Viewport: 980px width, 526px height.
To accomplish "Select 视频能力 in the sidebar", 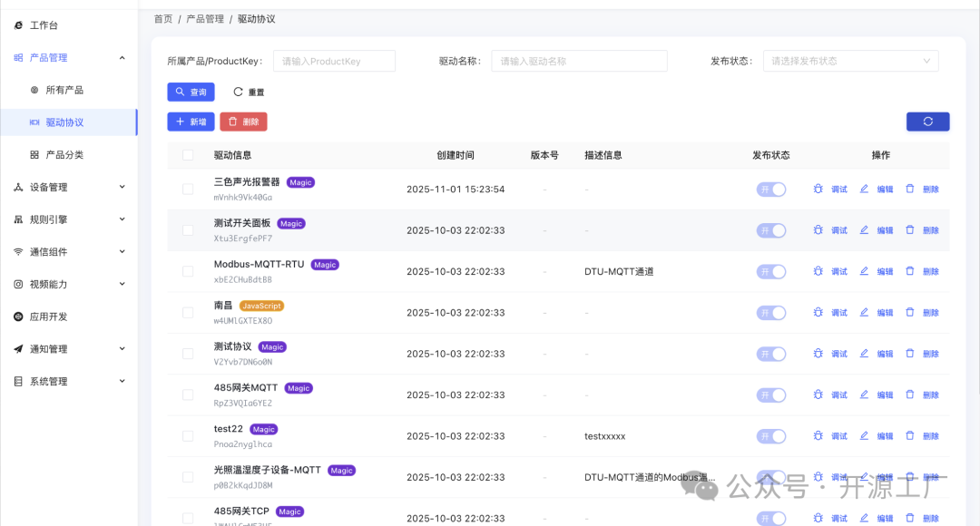I will point(46,285).
